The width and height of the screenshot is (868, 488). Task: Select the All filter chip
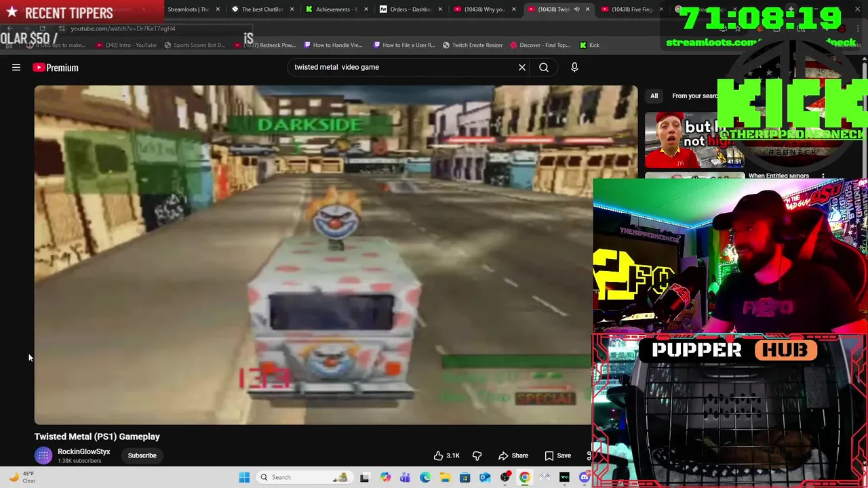(x=654, y=96)
